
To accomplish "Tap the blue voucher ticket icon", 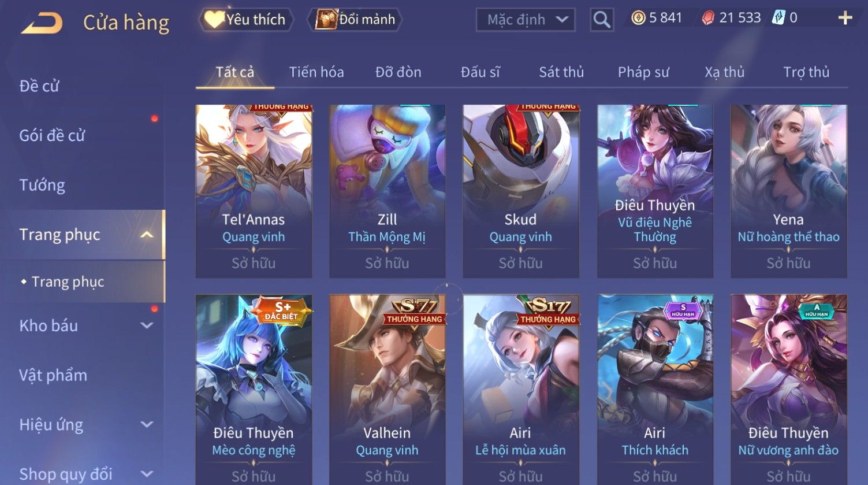I will pyautogui.click(x=778, y=18).
